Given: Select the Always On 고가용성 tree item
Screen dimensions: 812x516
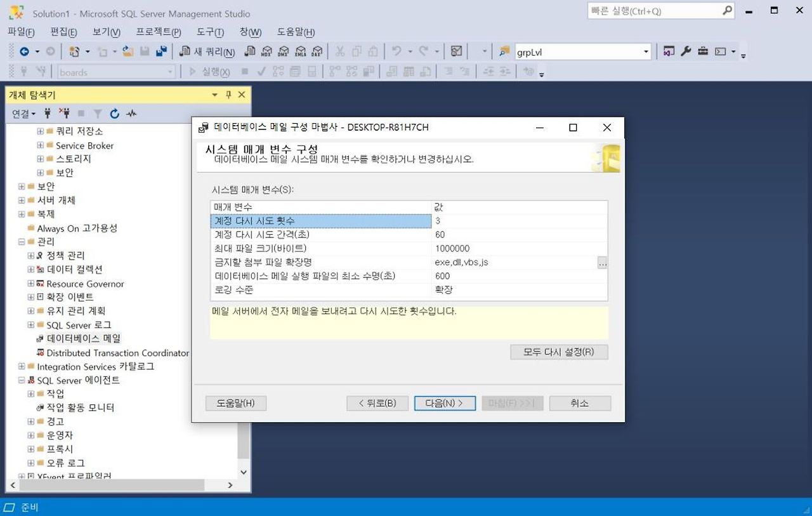Looking at the screenshot, I should 77,228.
